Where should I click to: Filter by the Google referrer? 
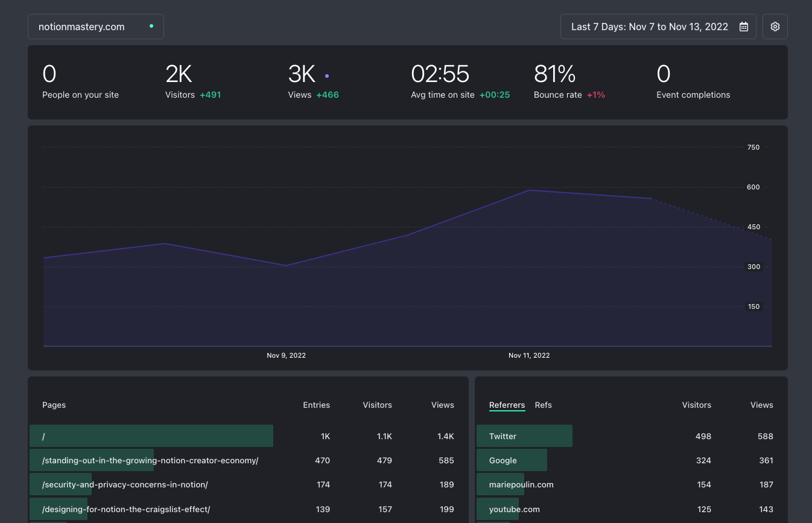coord(631,460)
